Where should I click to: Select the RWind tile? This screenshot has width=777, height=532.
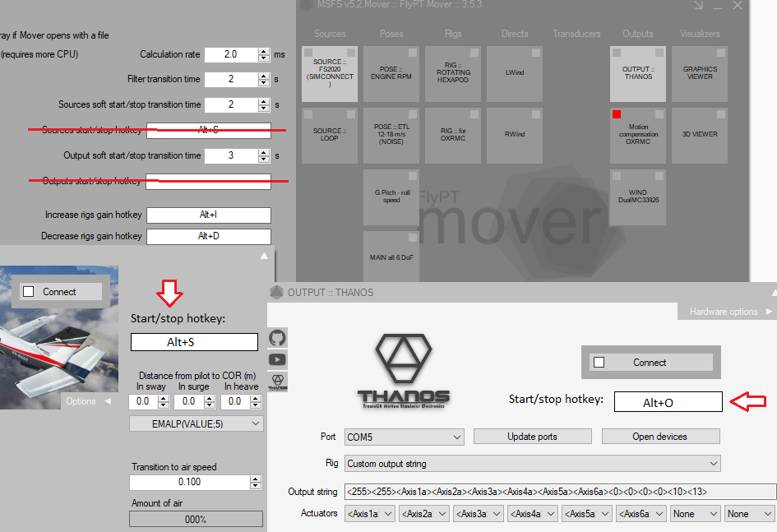point(515,135)
